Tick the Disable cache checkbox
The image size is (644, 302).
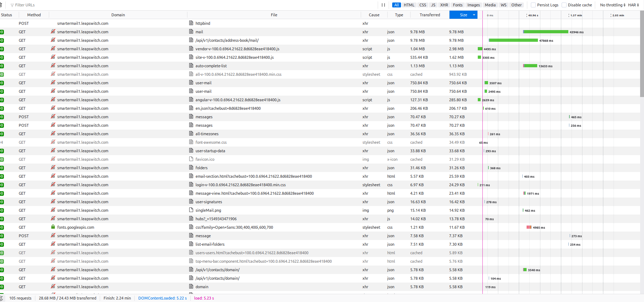(x=564, y=5)
